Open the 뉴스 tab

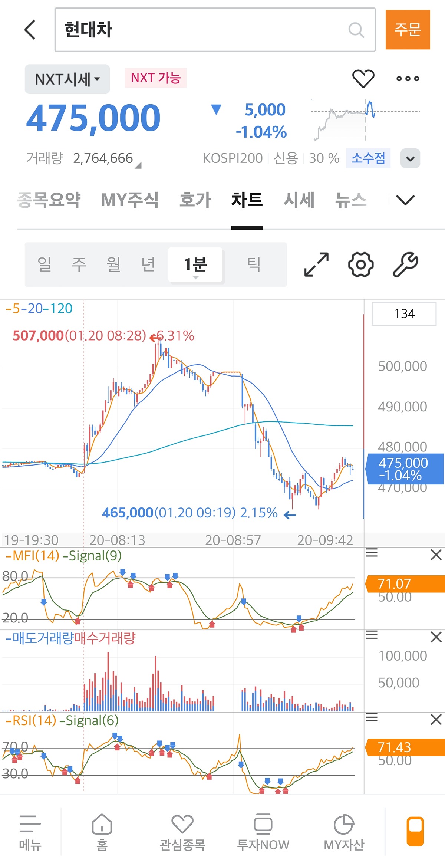point(350,200)
